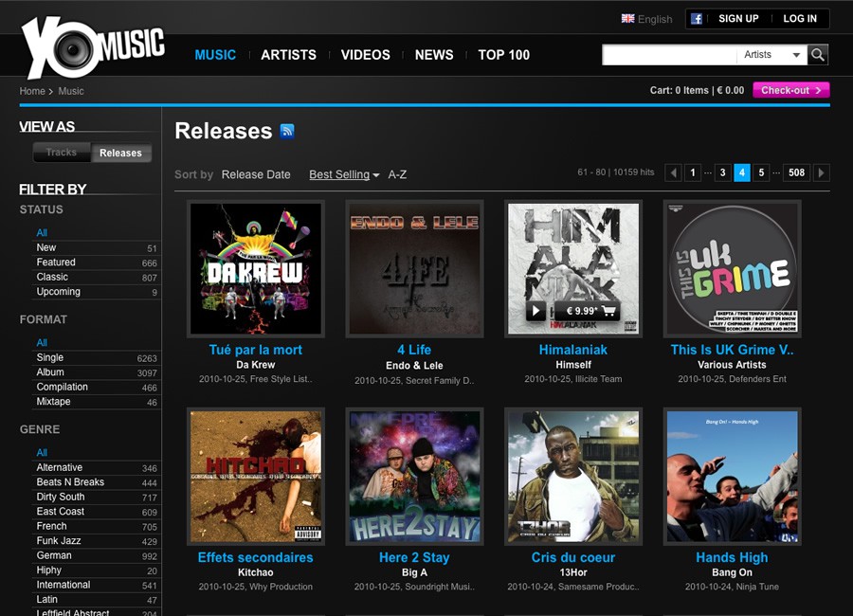The width and height of the screenshot is (853, 616).
Task: Go to next page arrow
Action: click(822, 172)
